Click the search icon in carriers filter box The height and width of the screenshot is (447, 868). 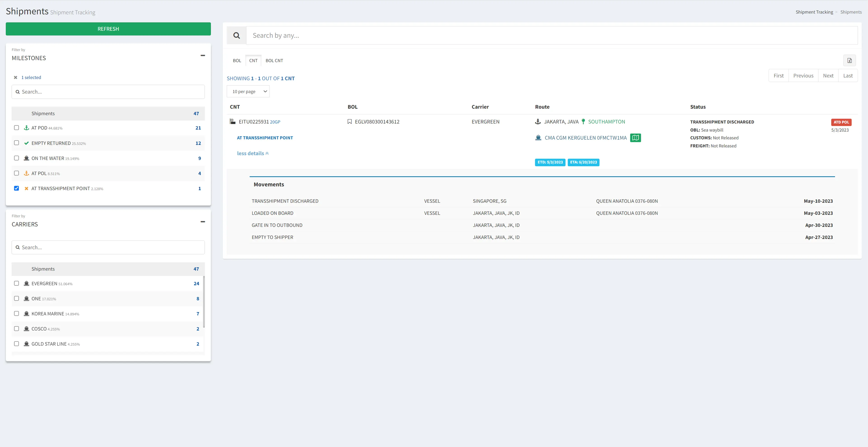tap(18, 247)
